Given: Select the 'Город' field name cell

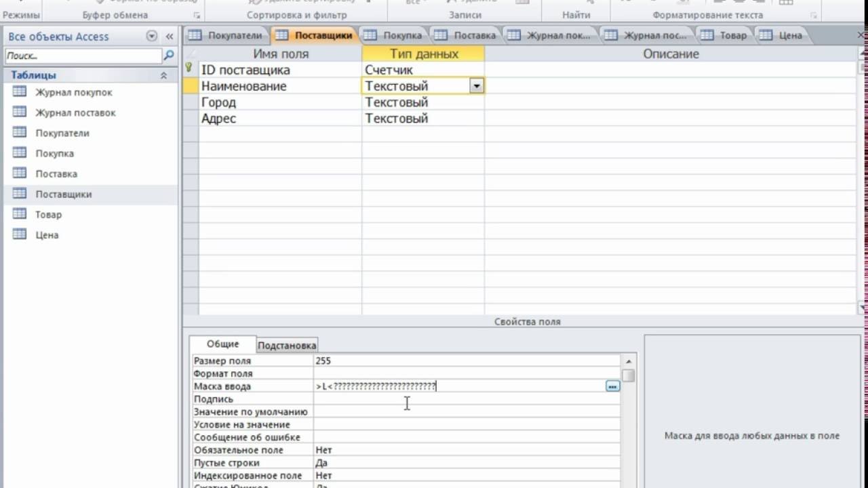Looking at the screenshot, I should pyautogui.click(x=280, y=102).
